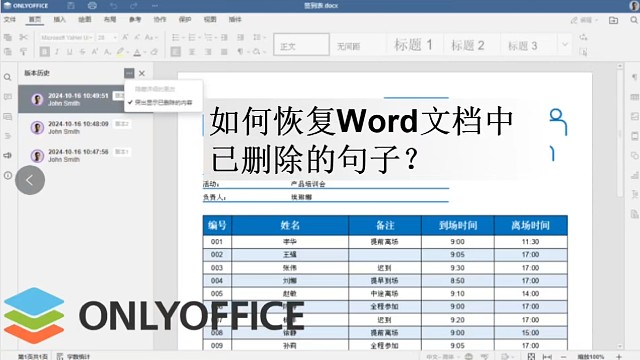
Task: Select the 正文 (Normal) style
Action: click(301, 44)
